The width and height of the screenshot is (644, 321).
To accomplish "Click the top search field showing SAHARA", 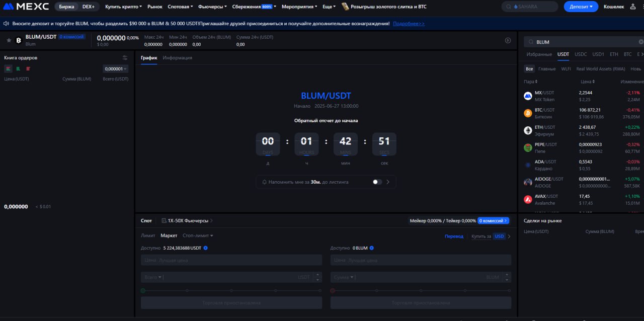I will pos(529,7).
